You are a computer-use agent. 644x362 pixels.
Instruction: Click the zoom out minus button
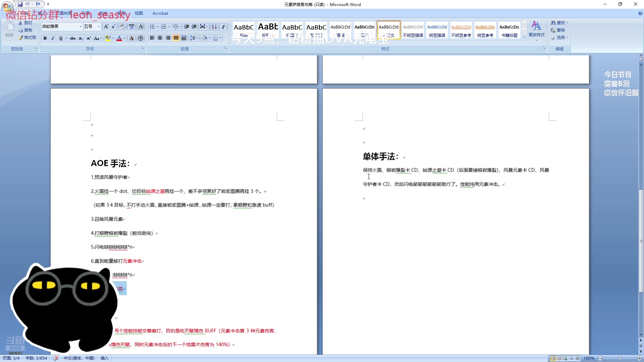tap(600, 358)
